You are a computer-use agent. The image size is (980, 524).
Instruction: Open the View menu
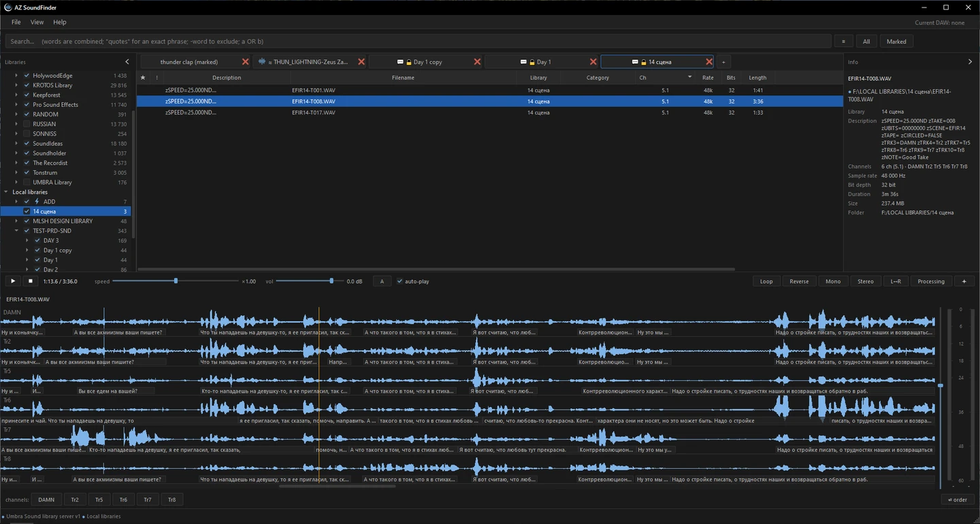37,22
